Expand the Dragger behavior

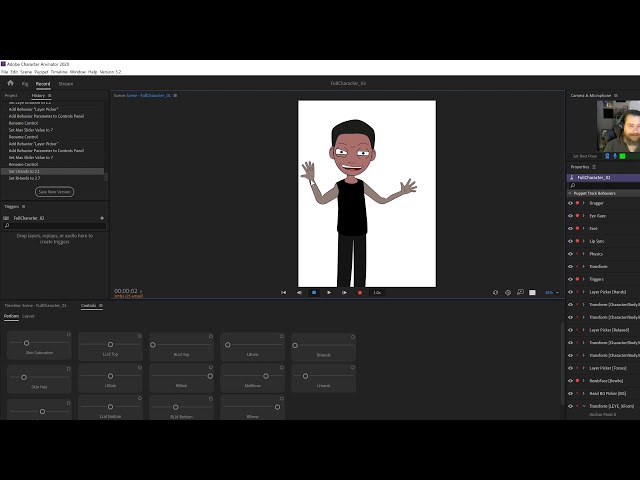pos(584,203)
